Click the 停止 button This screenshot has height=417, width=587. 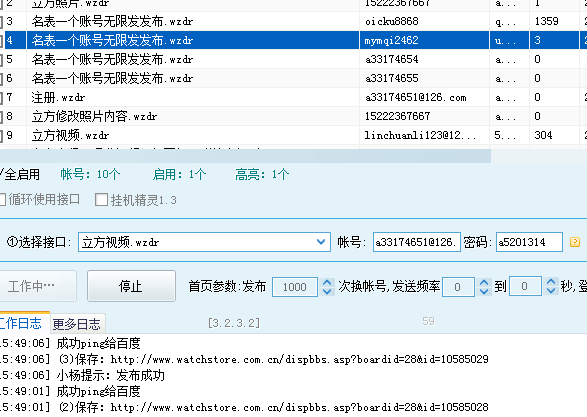click(131, 286)
